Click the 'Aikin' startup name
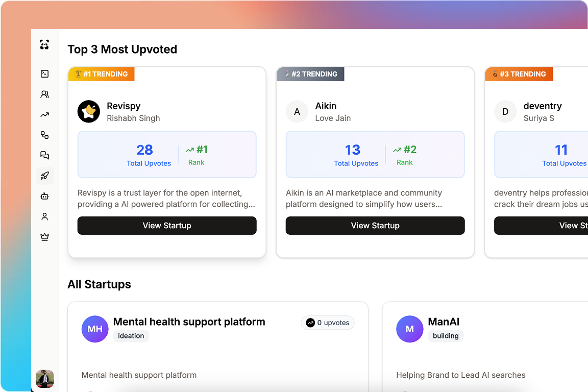This screenshot has height=392, width=588. 326,106
